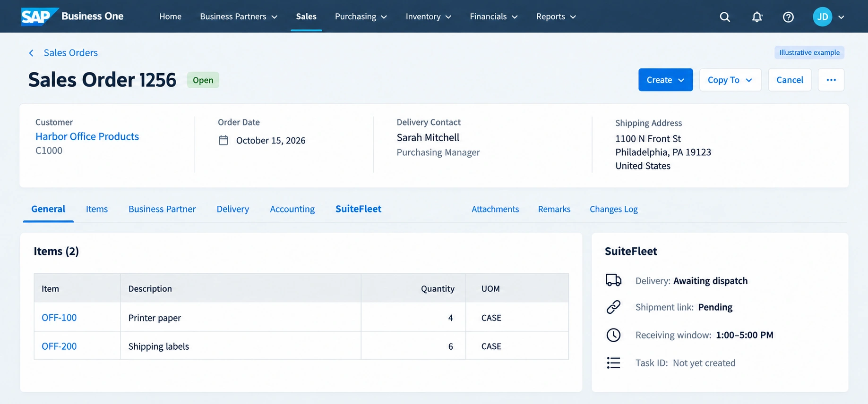Click the SAP Business One logo
The height and width of the screenshot is (404, 868).
pyautogui.click(x=72, y=17)
